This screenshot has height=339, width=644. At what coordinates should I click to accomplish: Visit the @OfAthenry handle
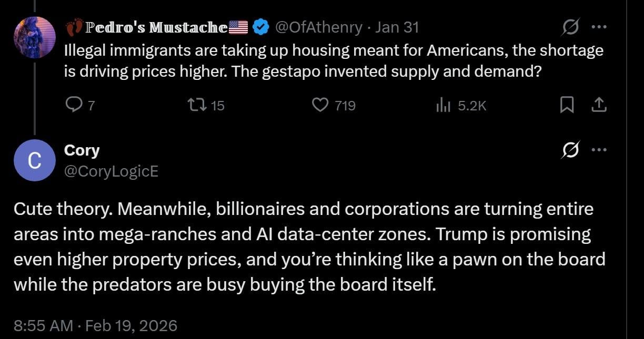[x=319, y=27]
